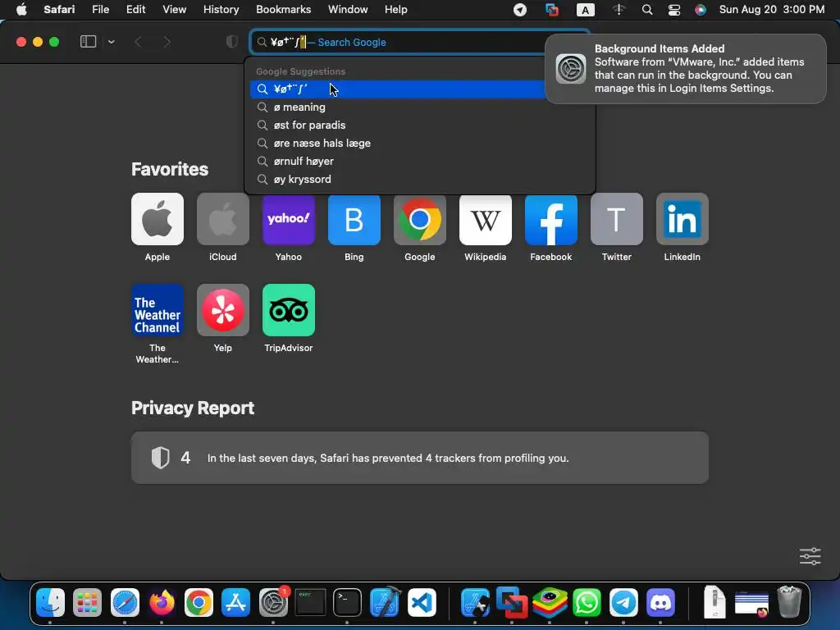
Task: Open the Twitter favorite tile
Action: 617,219
